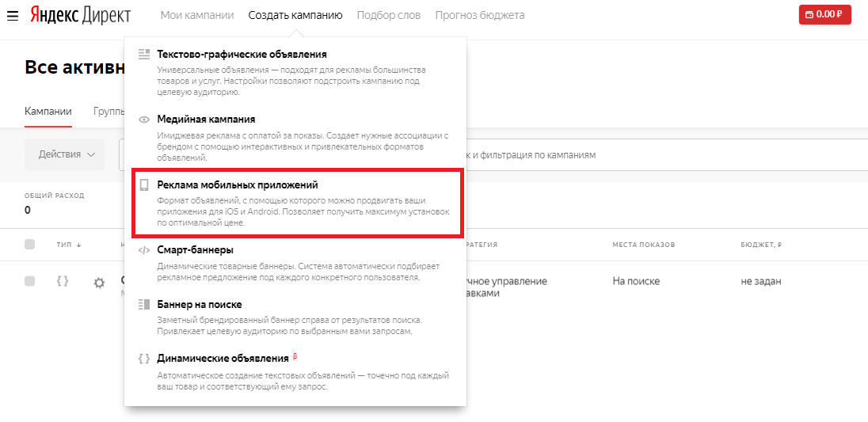Screen dimensions: 868x422
Task: Open the Подбор слов link
Action: click(389, 15)
